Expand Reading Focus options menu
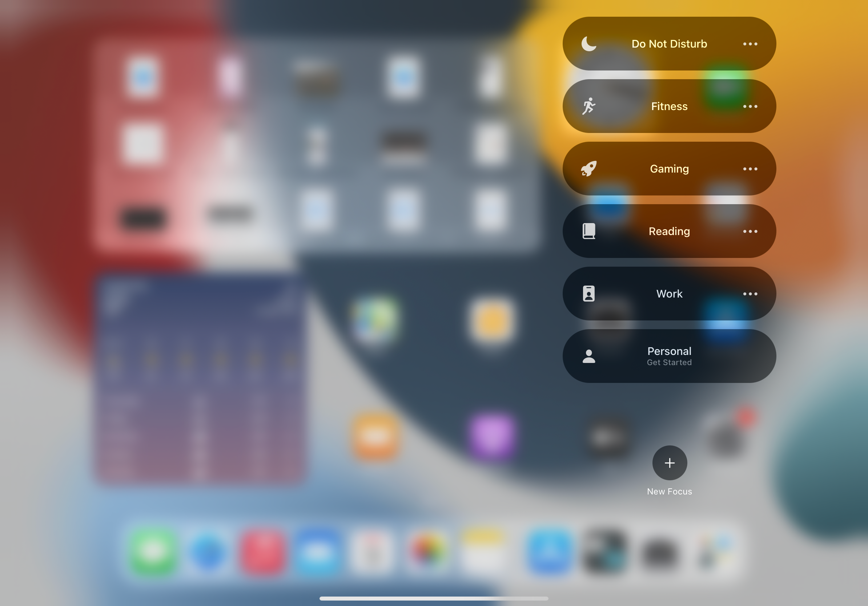Screen dimensions: 868x606 click(x=749, y=231)
